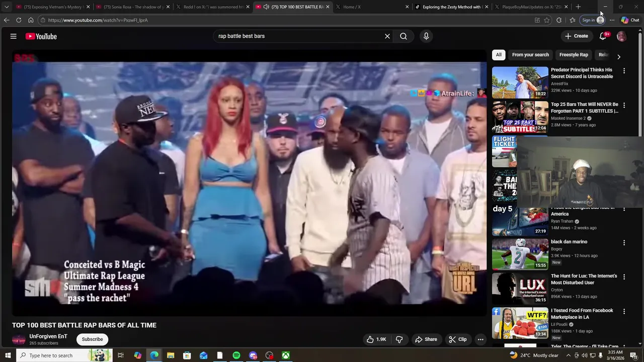This screenshot has width=644, height=362.
Task: Open Windows Start menu
Action: (7, 355)
